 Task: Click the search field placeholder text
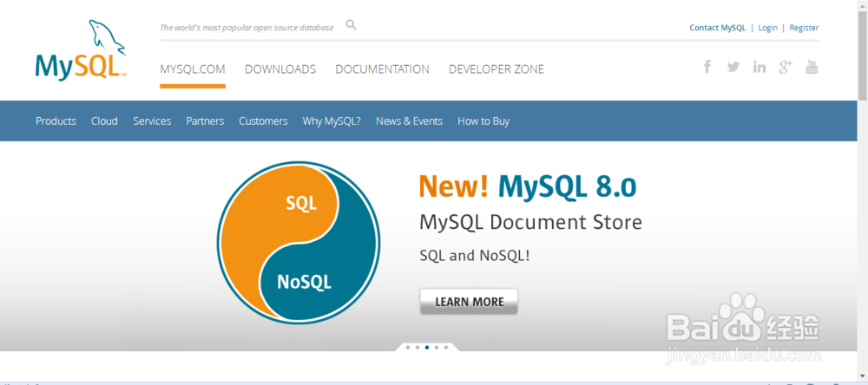[x=247, y=28]
